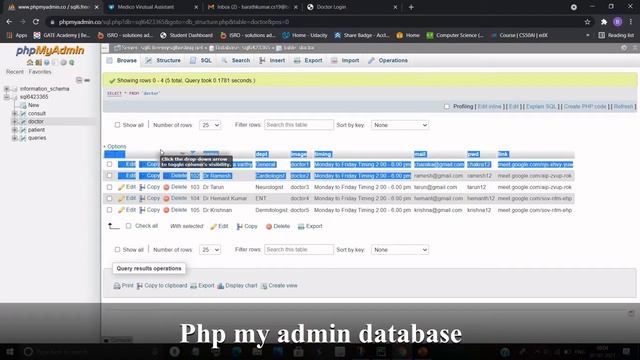Click Edit with selected rows

click(219, 226)
